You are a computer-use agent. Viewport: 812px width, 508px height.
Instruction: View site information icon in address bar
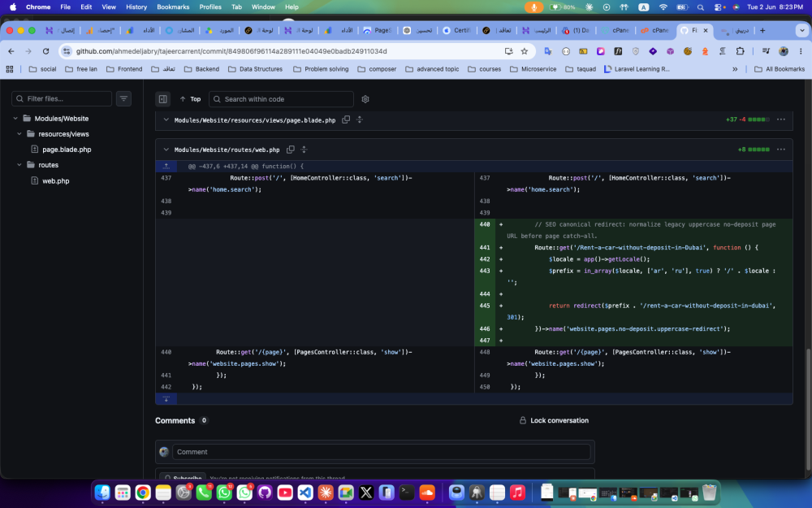[67, 51]
